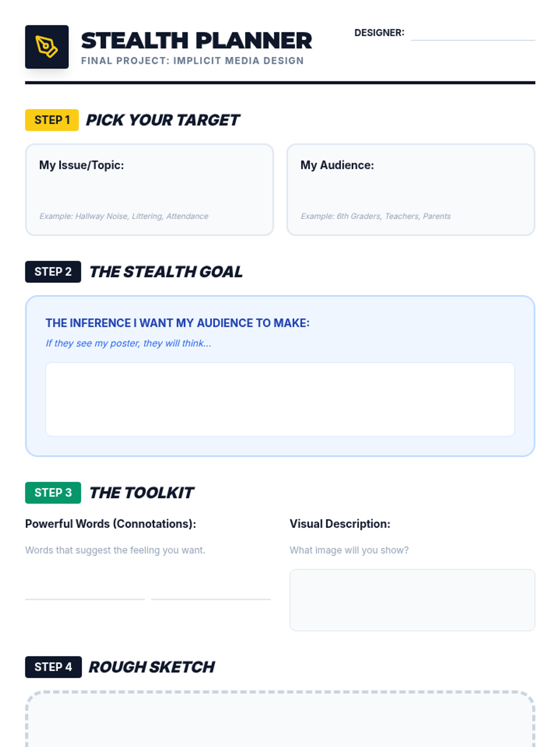Click the green STEP 3 badge

click(53, 493)
